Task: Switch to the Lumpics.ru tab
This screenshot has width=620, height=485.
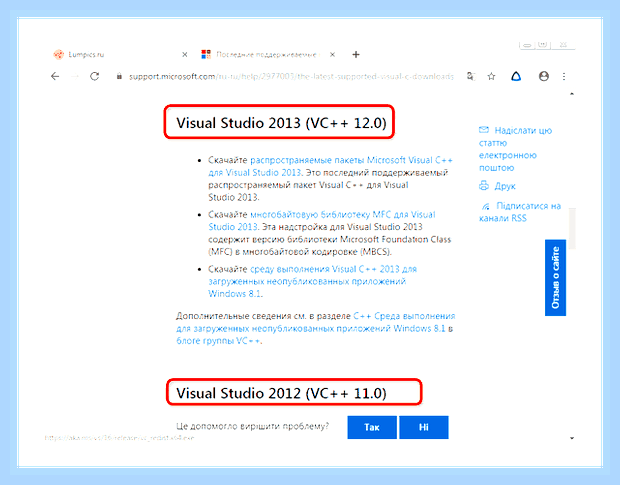Action: 86,55
